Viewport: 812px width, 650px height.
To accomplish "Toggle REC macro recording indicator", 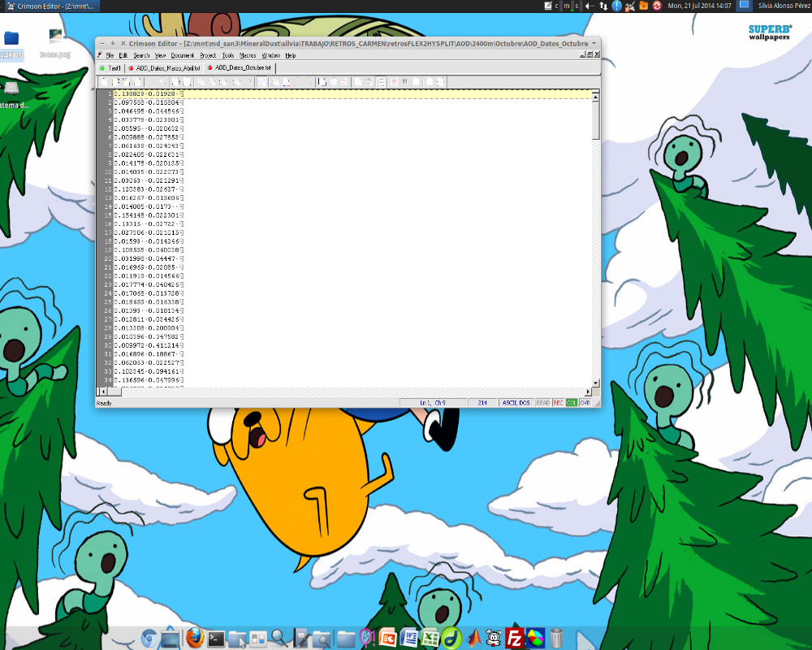I will (x=558, y=403).
